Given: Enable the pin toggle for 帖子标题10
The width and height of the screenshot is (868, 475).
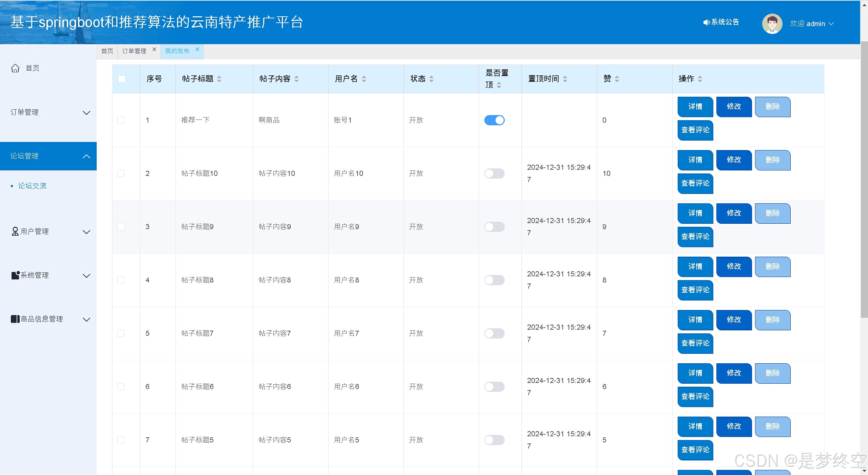Looking at the screenshot, I should click(x=494, y=173).
